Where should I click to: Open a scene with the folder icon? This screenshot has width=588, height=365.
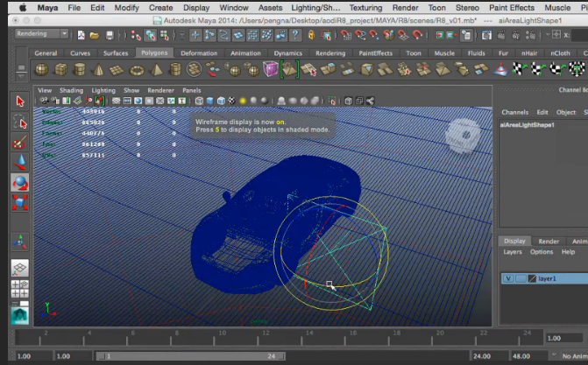95,35
